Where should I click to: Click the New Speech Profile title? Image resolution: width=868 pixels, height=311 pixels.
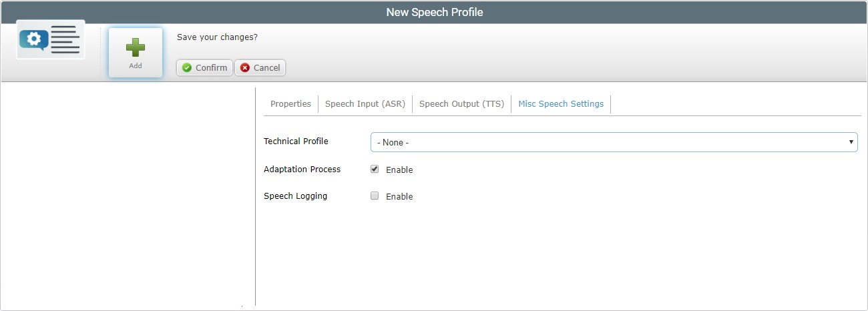click(x=434, y=12)
